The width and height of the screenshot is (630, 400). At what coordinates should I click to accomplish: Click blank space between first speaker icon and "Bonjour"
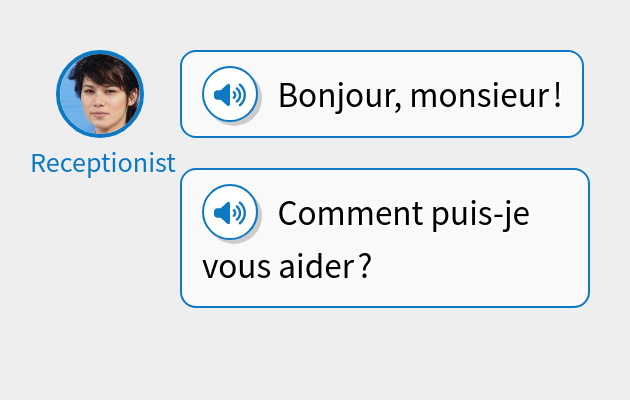[268, 95]
